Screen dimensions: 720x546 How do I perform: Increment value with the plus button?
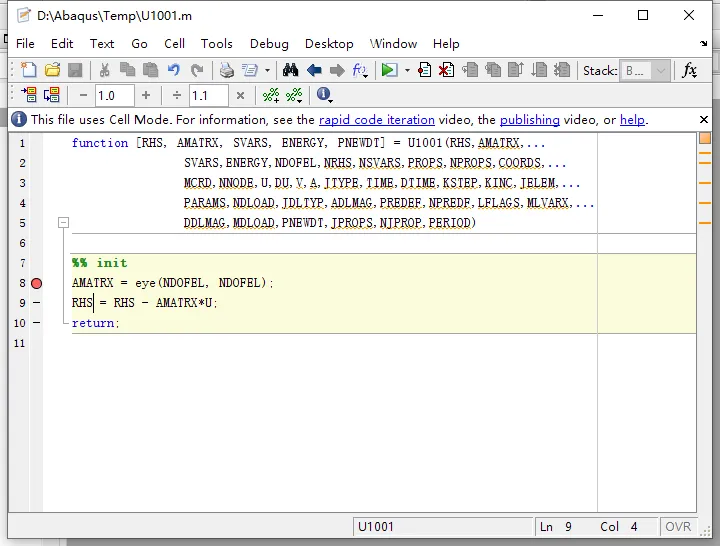(146, 95)
